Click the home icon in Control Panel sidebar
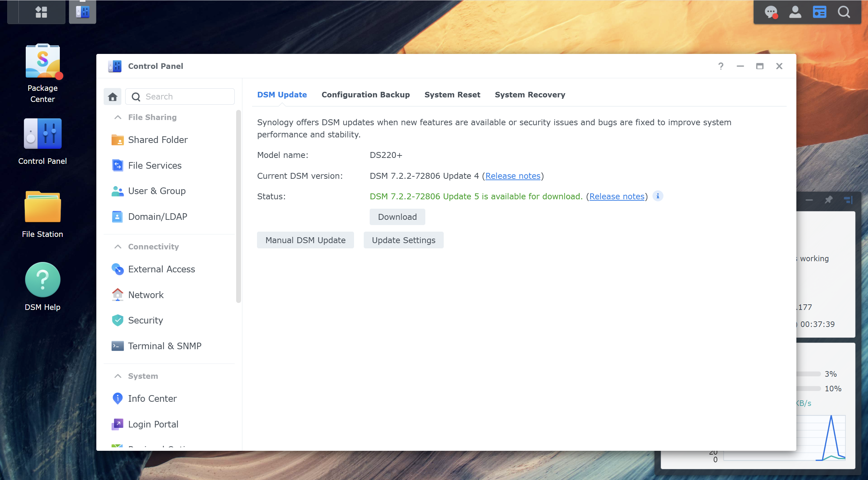Viewport: 868px width, 480px height. point(112,96)
